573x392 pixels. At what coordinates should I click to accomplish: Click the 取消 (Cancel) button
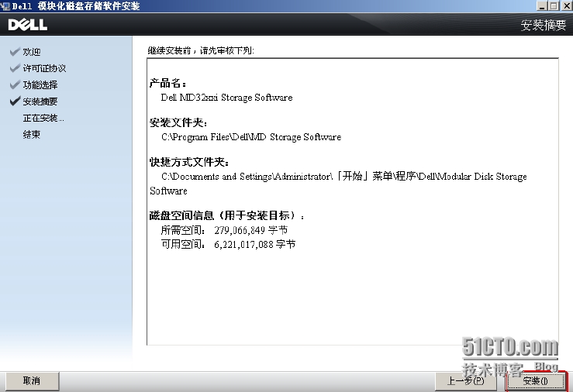31,381
